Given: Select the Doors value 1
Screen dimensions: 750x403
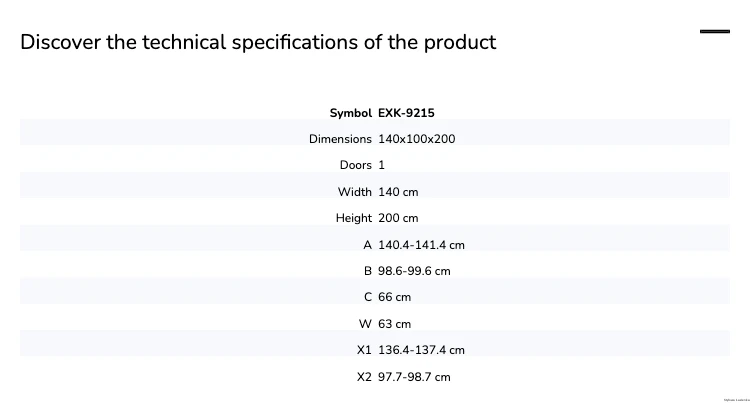Looking at the screenshot, I should 381,165.
